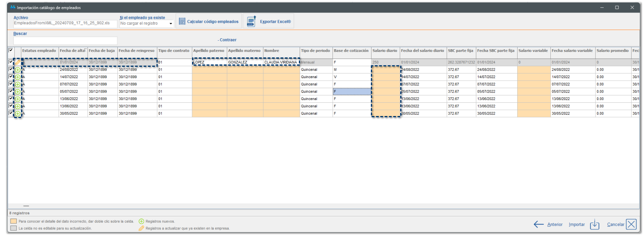Viewport: 644px width, 236px height.
Task: Click the Exportar Excel spreadsheet icon
Action: (251, 21)
